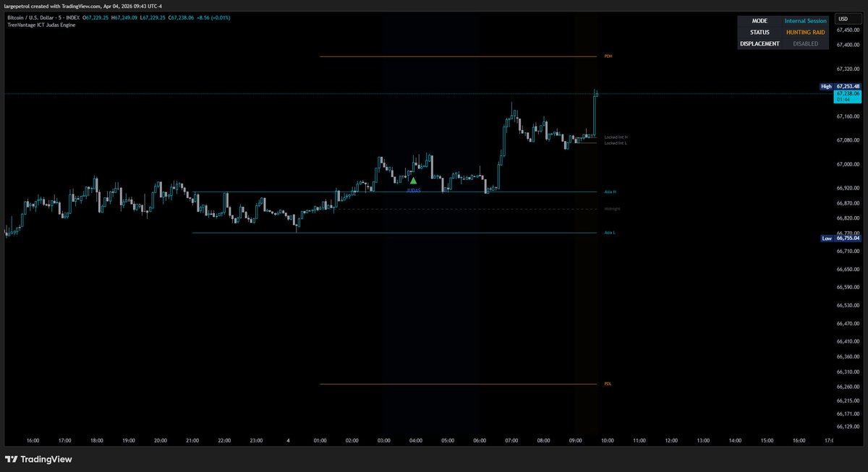
Task: Click the green Judas triangle marker
Action: click(413, 181)
